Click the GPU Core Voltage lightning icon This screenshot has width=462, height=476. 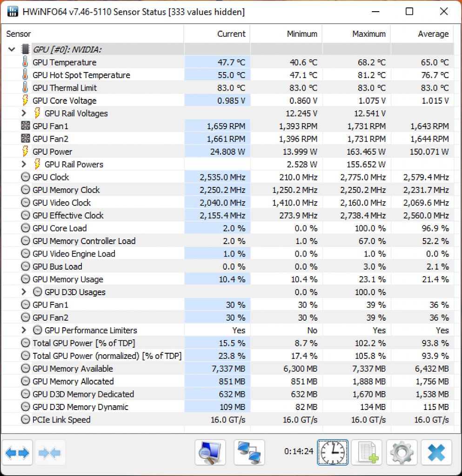tap(25, 100)
